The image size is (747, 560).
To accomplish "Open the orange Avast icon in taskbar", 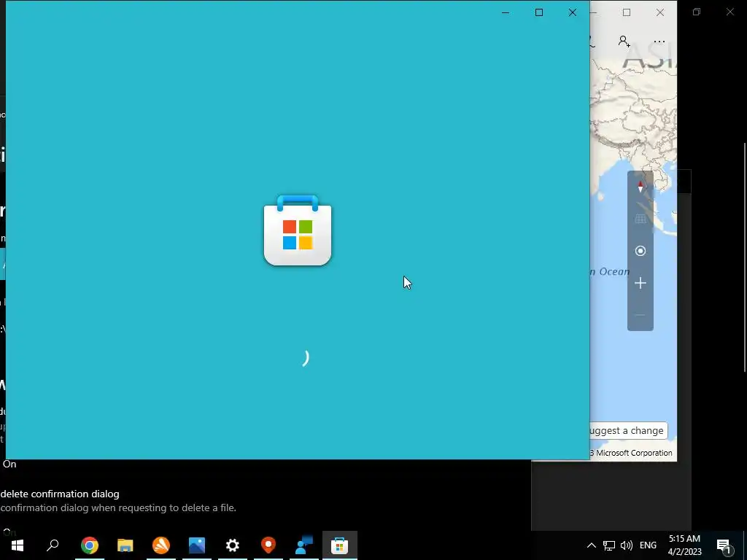I will [161, 545].
